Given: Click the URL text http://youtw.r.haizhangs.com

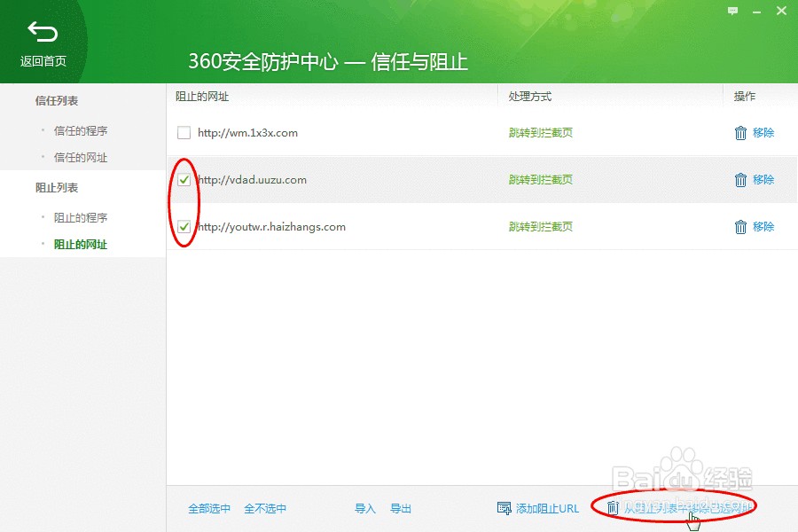Looking at the screenshot, I should (x=272, y=227).
